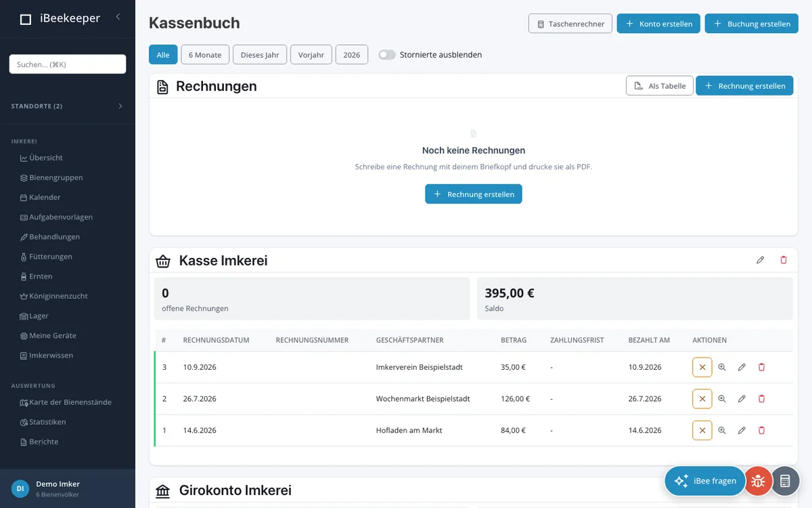812x508 pixels.
Task: View details of Imkerverein Beispielstadt booking
Action: (722, 367)
